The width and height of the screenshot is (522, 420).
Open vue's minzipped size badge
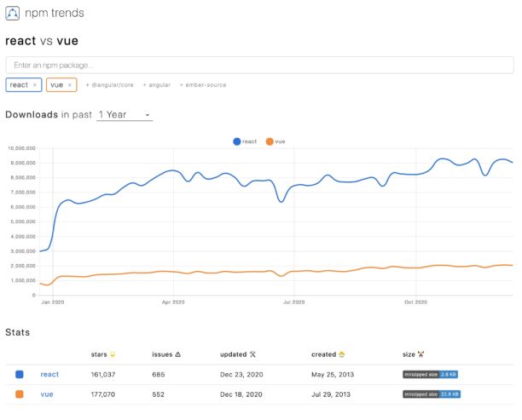click(x=432, y=394)
